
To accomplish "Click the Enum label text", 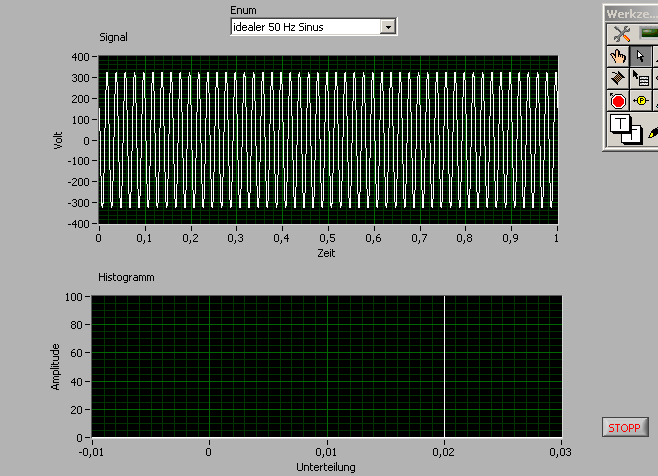I will pyautogui.click(x=243, y=10).
